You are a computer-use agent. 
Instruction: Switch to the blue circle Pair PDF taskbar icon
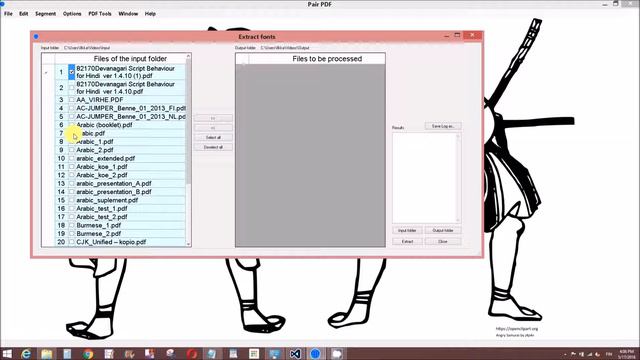click(x=316, y=353)
